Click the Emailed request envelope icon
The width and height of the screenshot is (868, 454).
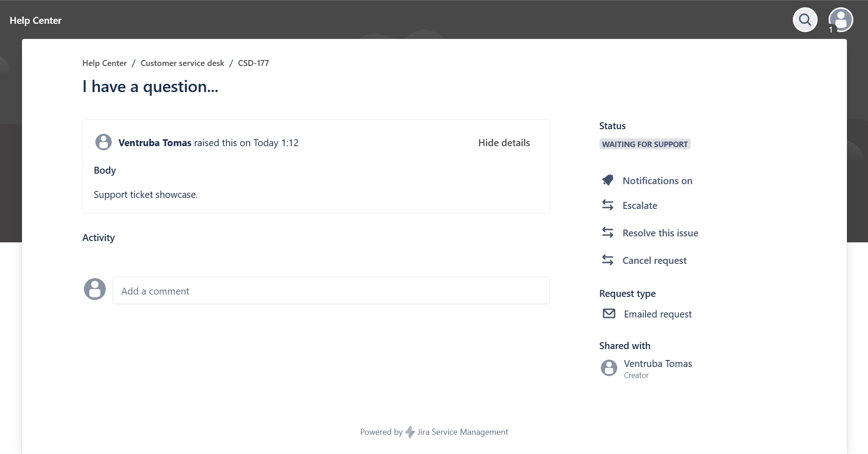click(609, 314)
